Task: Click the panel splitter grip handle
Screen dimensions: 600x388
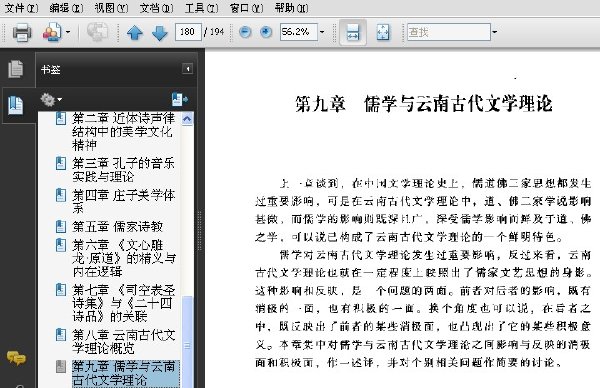Action: (x=199, y=231)
